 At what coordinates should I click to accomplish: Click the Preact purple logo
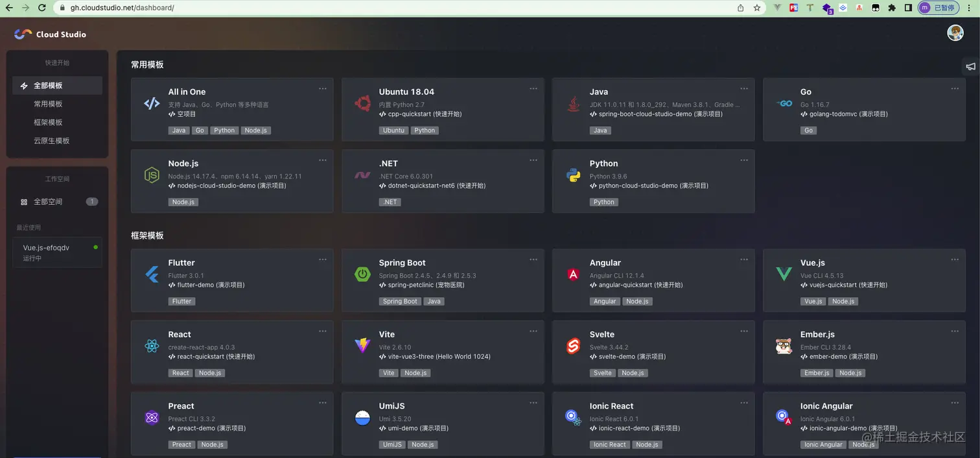click(x=152, y=418)
